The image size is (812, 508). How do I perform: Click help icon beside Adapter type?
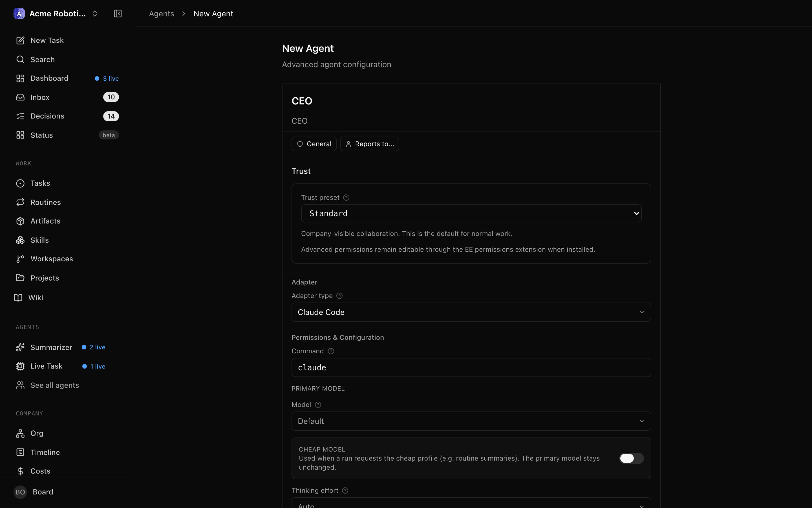click(339, 296)
